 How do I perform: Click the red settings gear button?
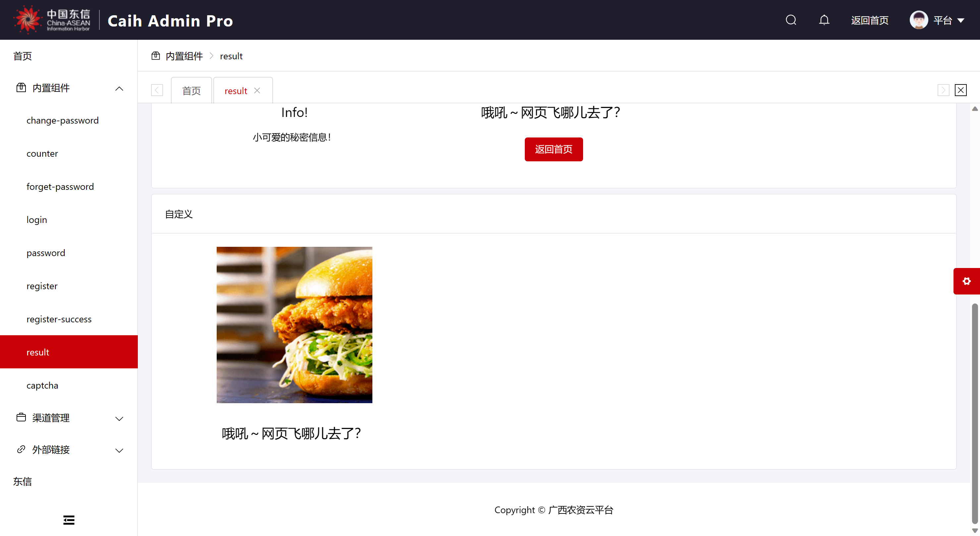[x=966, y=281]
